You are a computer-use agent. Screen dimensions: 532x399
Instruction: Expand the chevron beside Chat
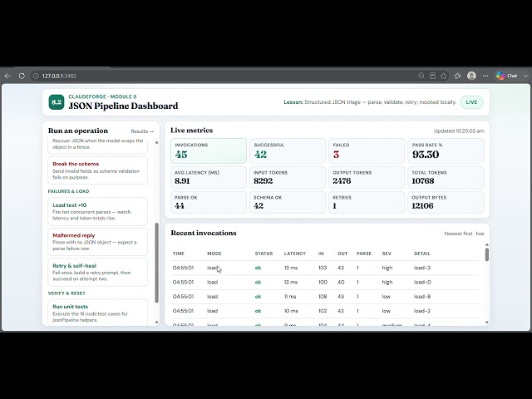click(525, 76)
